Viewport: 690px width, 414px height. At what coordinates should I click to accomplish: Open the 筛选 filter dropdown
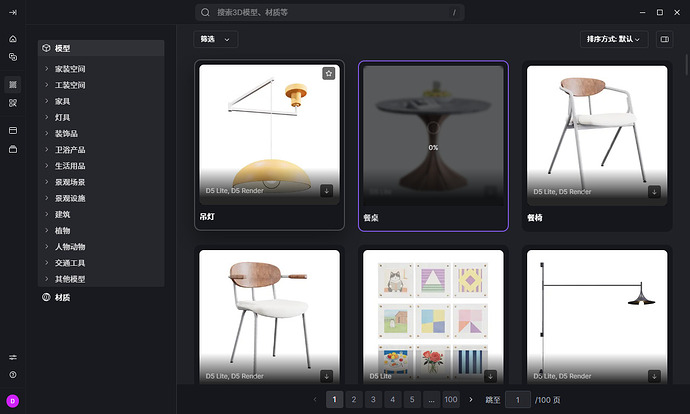(215, 39)
